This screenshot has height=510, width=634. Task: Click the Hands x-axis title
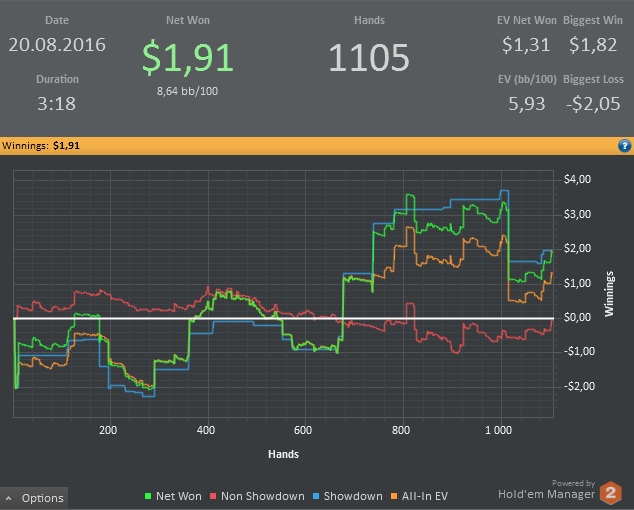(283, 454)
